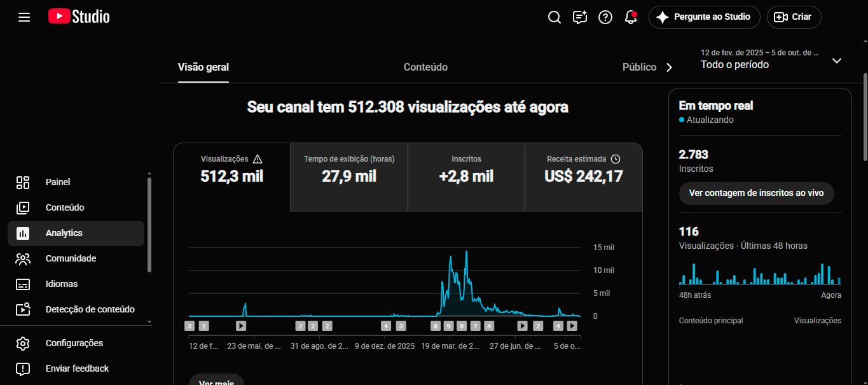Click the real-time subscriber count 2.783
Image resolution: width=868 pixels, height=385 pixels.
(x=694, y=155)
